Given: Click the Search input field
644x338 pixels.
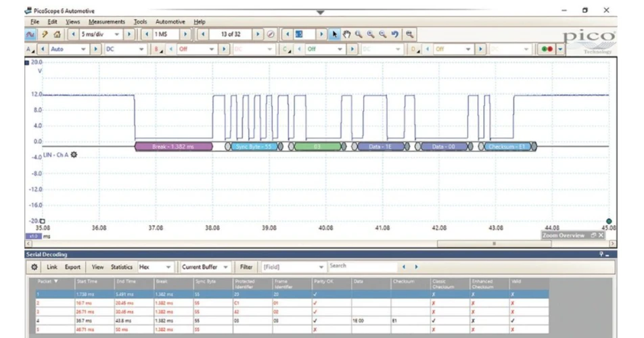Looking at the screenshot, I should point(363,266).
